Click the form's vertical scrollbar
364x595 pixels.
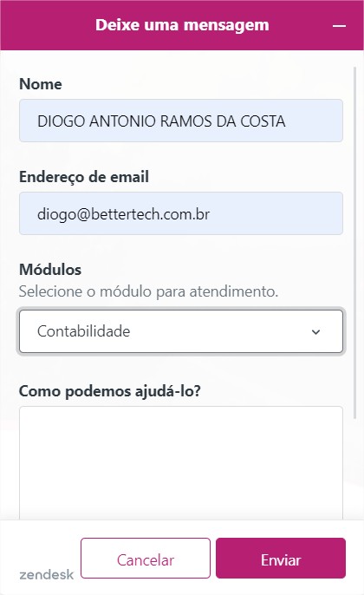point(355,243)
